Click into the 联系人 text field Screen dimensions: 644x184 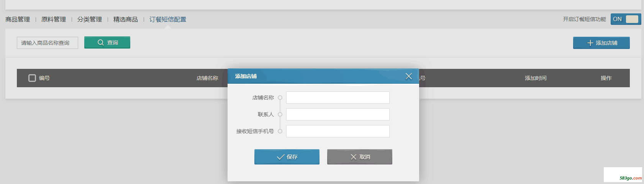(x=338, y=114)
